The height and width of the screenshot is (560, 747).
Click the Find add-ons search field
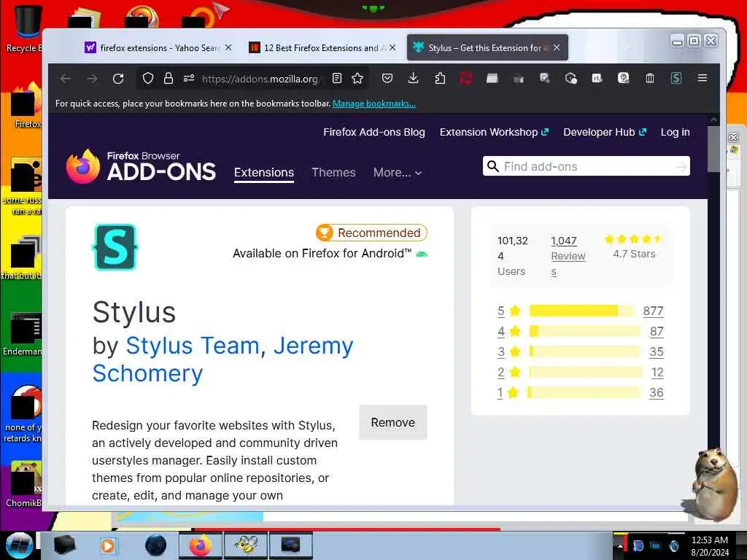point(587,166)
